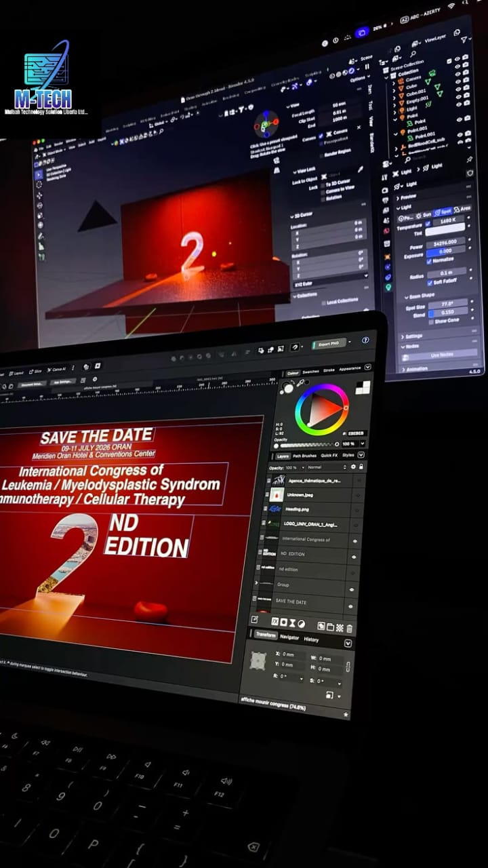Viewport: 488px width, 868px height.
Task: Switch to the Stroke tab
Action: (x=329, y=370)
